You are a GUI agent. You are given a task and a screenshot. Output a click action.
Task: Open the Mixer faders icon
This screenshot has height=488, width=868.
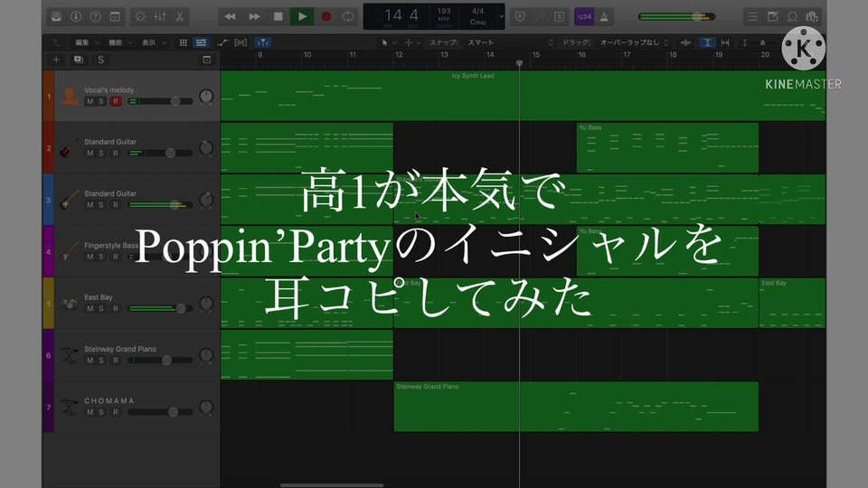click(x=160, y=16)
